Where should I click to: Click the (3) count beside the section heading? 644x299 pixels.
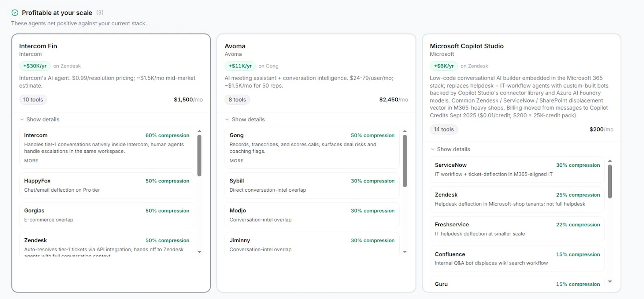100,12
